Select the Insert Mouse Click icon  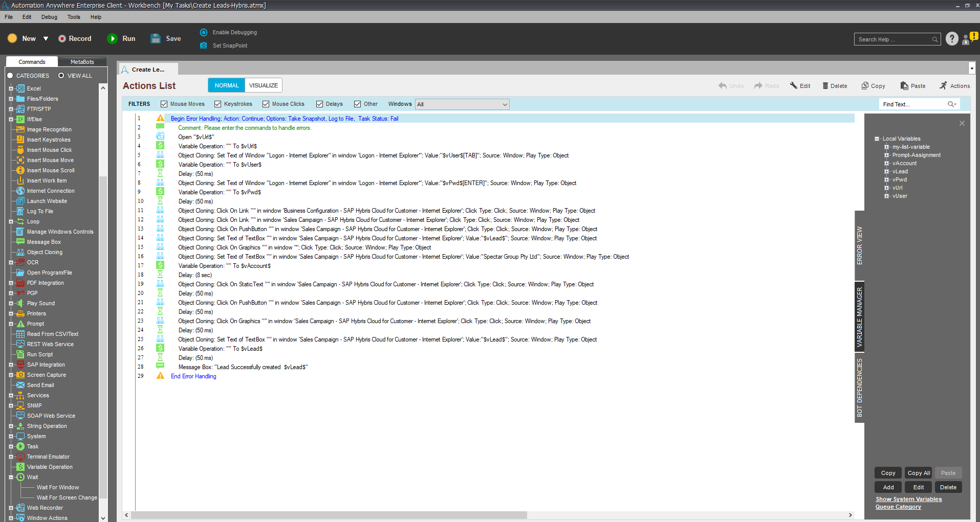(20, 150)
